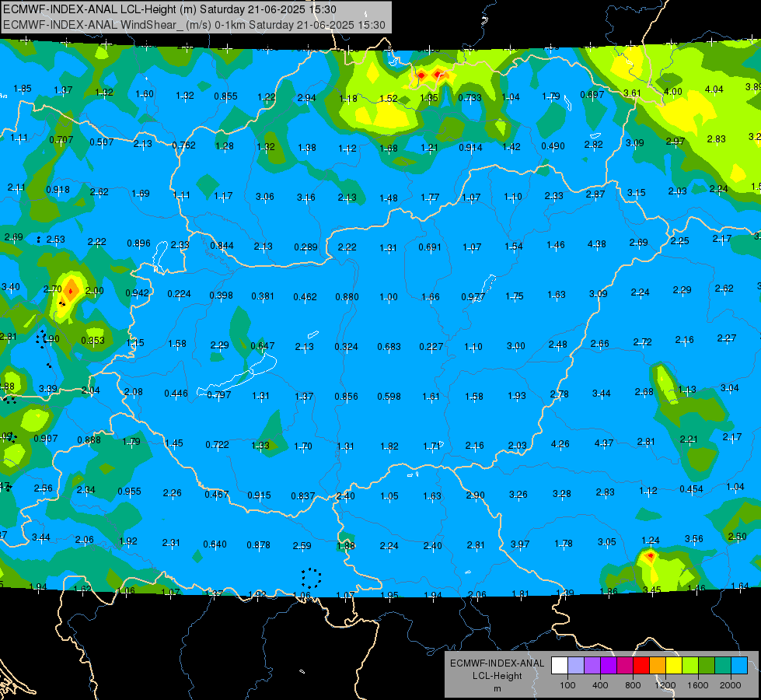The width and height of the screenshot is (761, 700).
Task: Click the wind shear value 0.598
Action: 389,397
